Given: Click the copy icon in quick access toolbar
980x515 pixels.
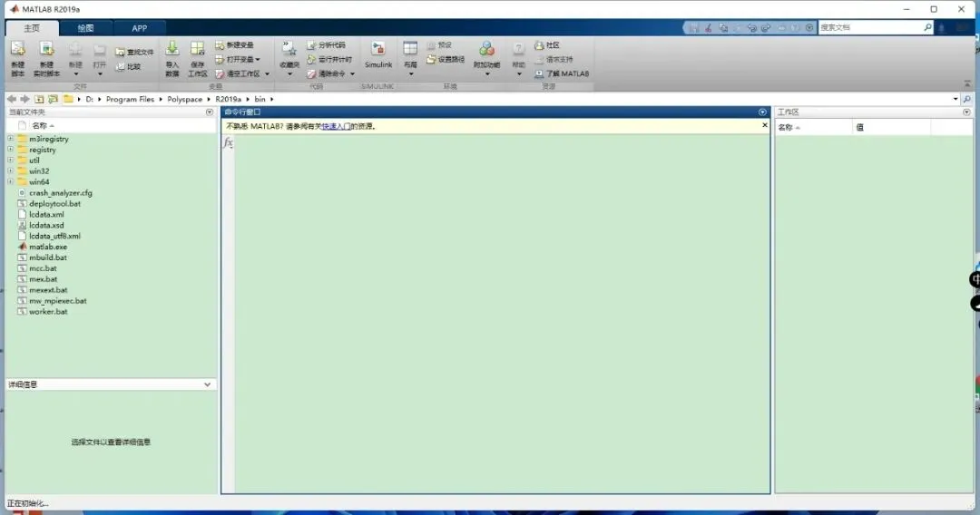Looking at the screenshot, I should [723, 27].
